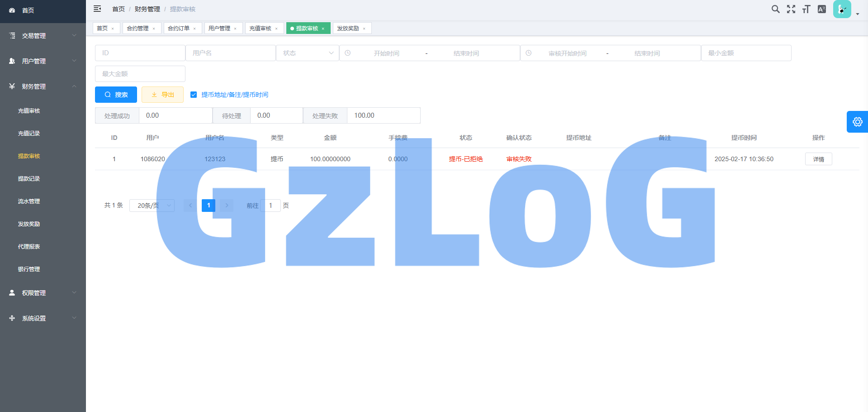The height and width of the screenshot is (412, 868).
Task: Open the floating settings gear panel
Action: (857, 122)
